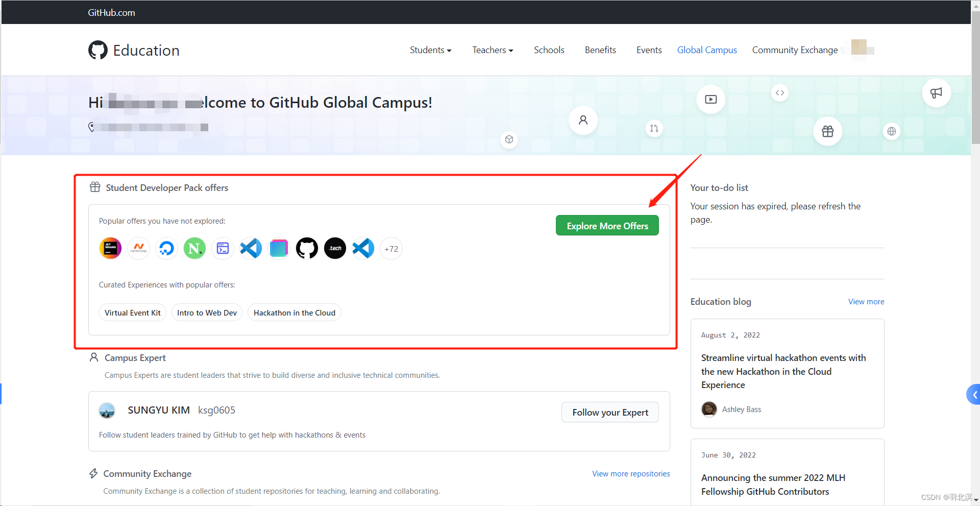The width and height of the screenshot is (980, 506).
Task: Open the Students dropdown menu
Action: (430, 50)
